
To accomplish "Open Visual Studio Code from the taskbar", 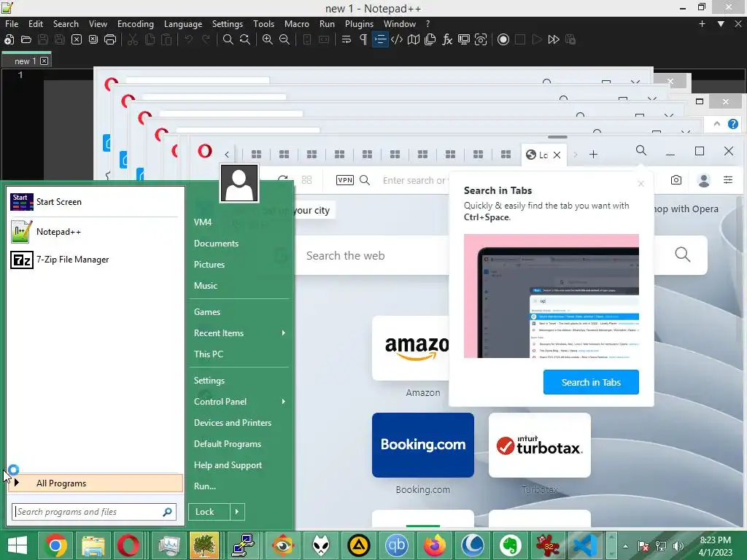I will (585, 545).
